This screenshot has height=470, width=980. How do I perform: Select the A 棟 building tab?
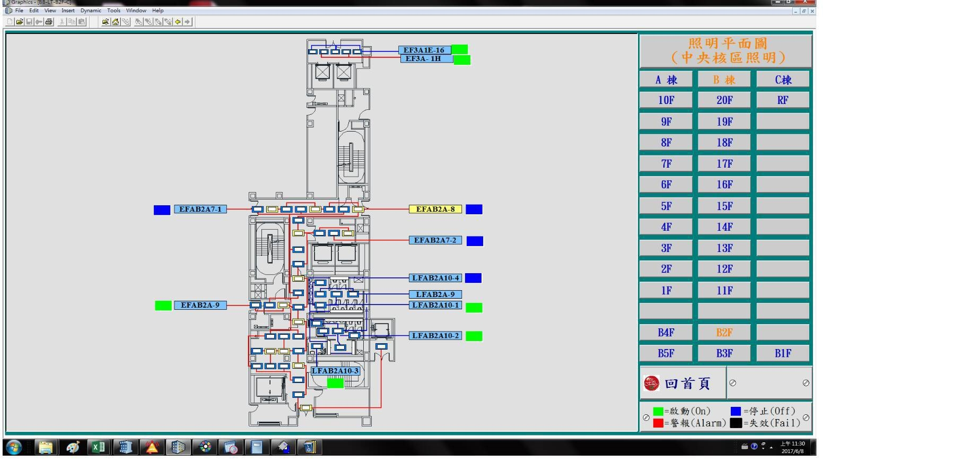click(x=666, y=80)
